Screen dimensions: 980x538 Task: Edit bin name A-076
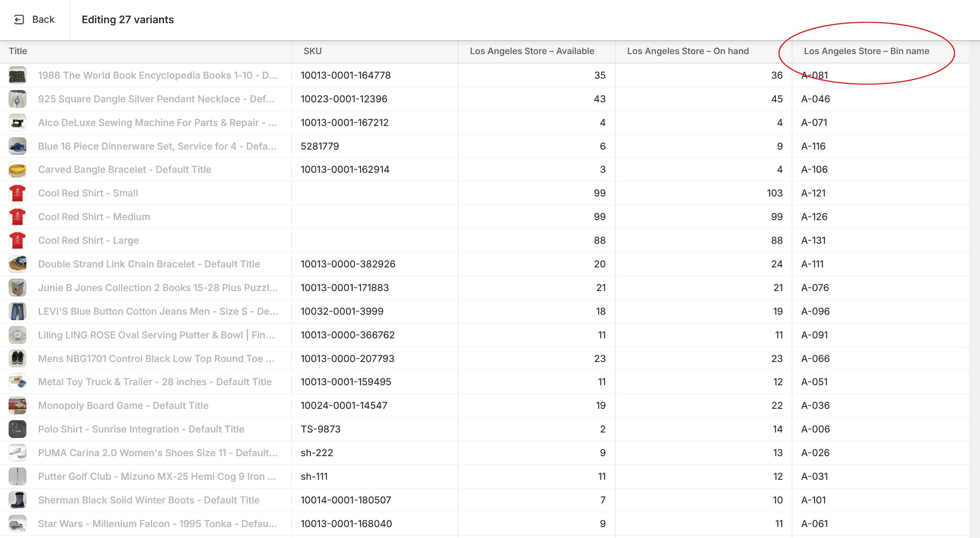click(x=880, y=288)
